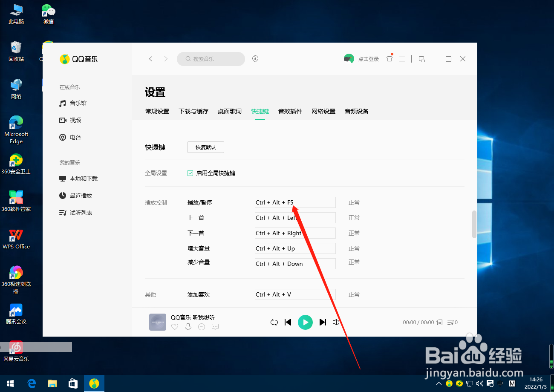
Task: Click album cover thumbnail in player
Action: click(x=158, y=322)
